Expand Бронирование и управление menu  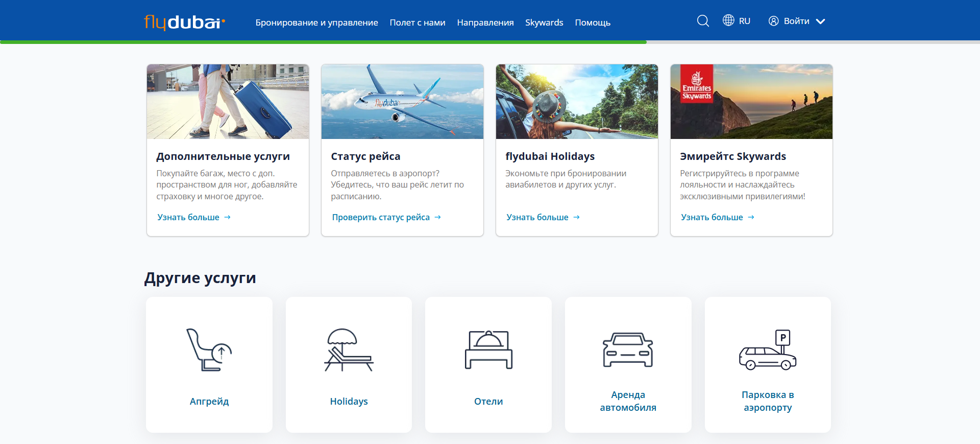pos(316,22)
